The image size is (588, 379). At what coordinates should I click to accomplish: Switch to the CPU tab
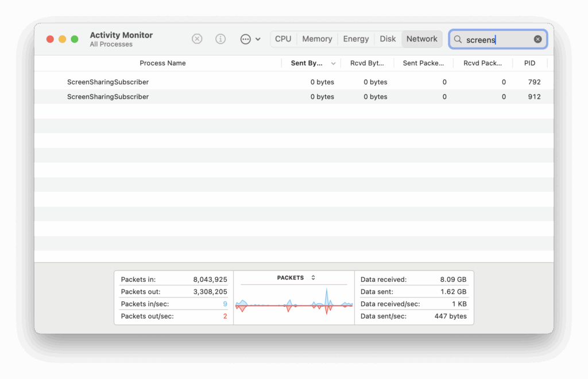pyautogui.click(x=283, y=39)
